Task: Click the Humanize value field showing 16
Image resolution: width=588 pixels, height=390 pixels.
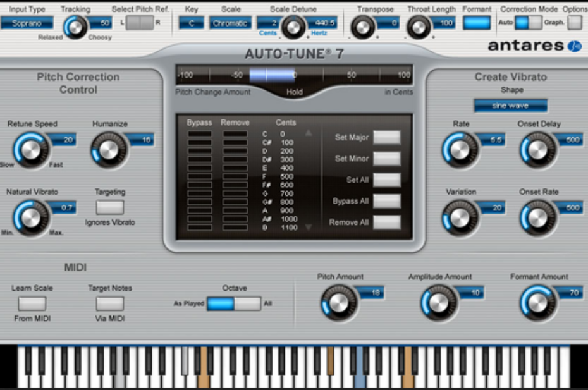Action: coord(142,140)
